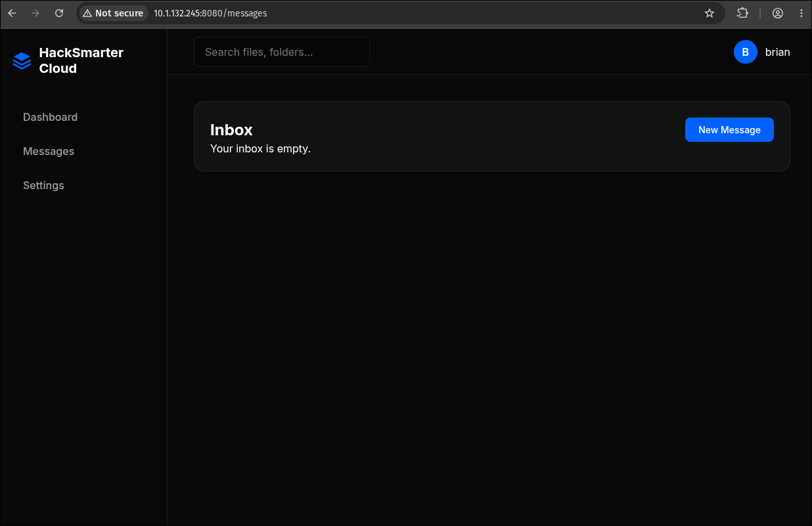Click the HackSmarter stacked layers logo
Image resolution: width=812 pixels, height=526 pixels.
pyautogui.click(x=22, y=60)
